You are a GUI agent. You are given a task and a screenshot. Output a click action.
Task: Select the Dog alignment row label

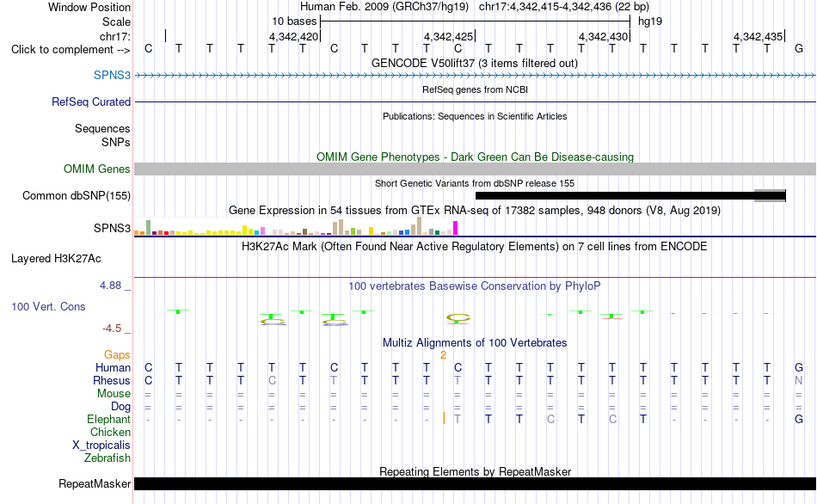pos(120,406)
